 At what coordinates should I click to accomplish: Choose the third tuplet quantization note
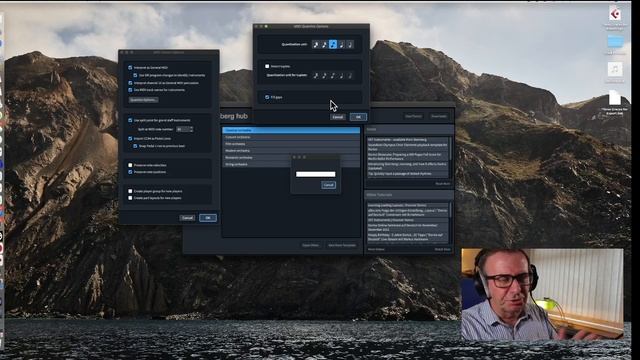[x=333, y=76]
